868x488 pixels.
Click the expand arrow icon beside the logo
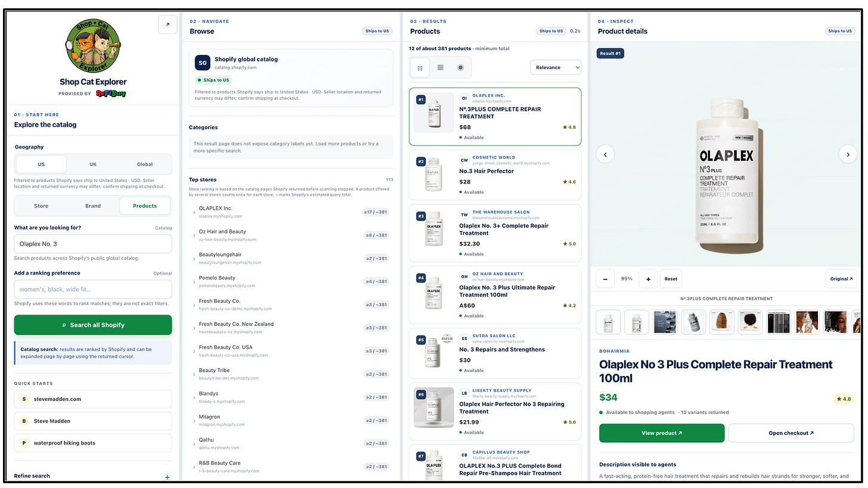[167, 24]
